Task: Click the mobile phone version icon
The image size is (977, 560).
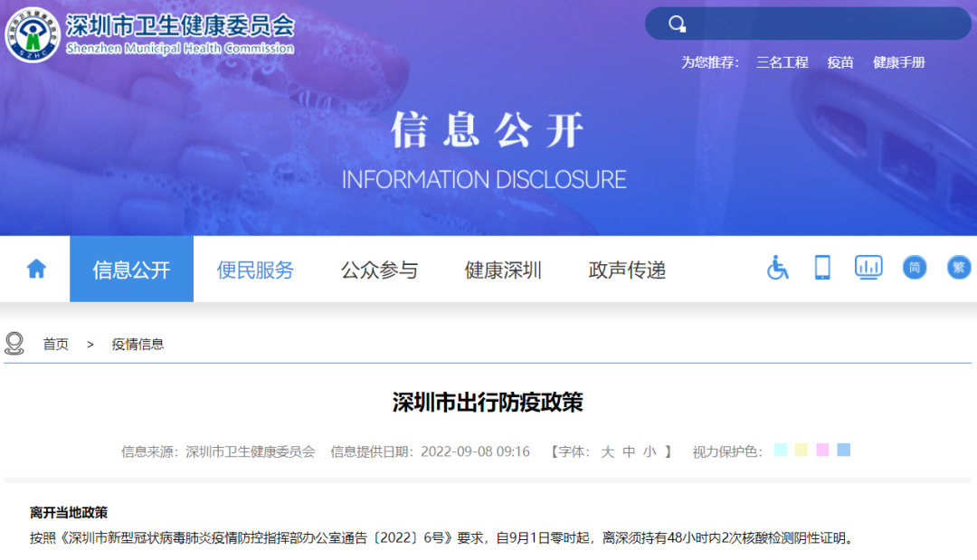Action: 822,268
